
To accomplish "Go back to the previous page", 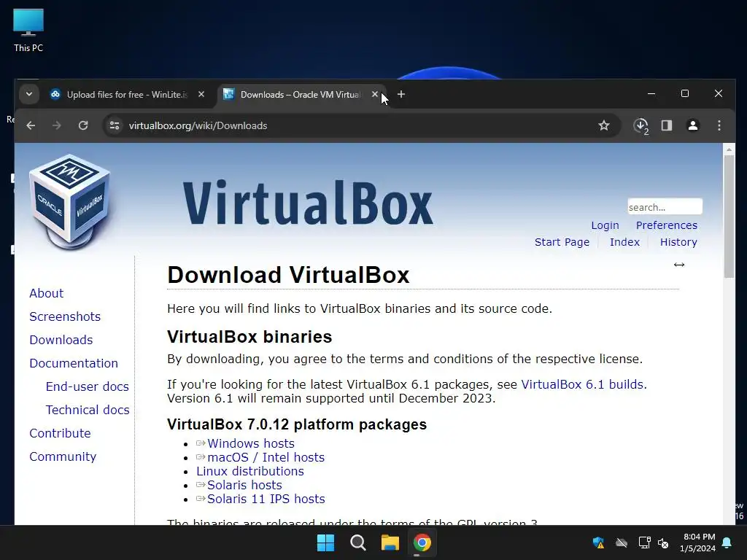I will pyautogui.click(x=31, y=125).
